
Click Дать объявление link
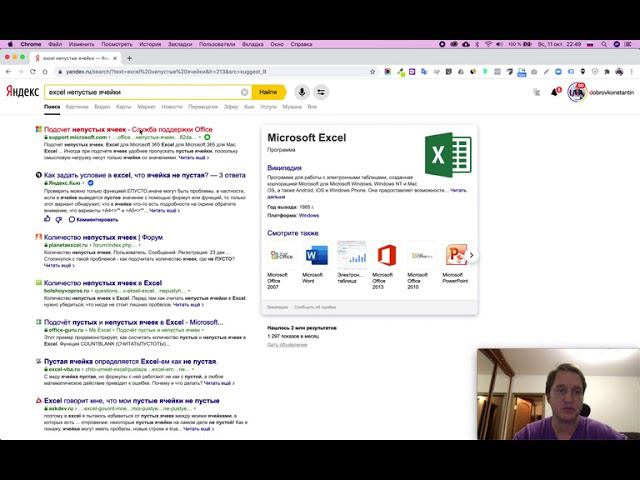pos(287,345)
